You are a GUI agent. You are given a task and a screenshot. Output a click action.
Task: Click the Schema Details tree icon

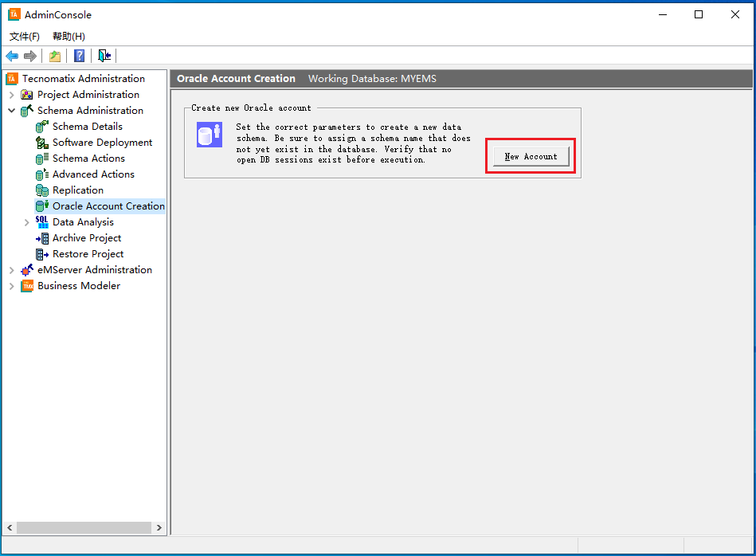click(x=42, y=127)
